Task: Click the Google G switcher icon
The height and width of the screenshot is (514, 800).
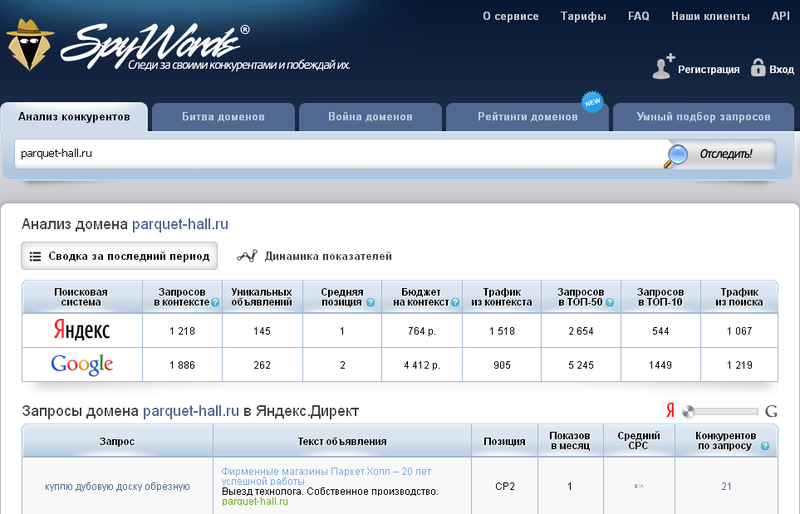Action: pyautogui.click(x=771, y=411)
